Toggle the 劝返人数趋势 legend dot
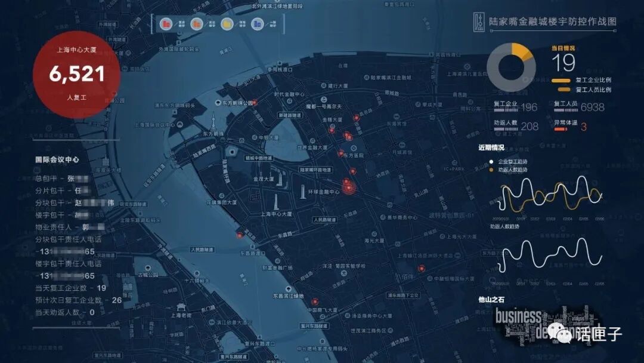Viewport: 644px width, 363px height. pos(491,170)
